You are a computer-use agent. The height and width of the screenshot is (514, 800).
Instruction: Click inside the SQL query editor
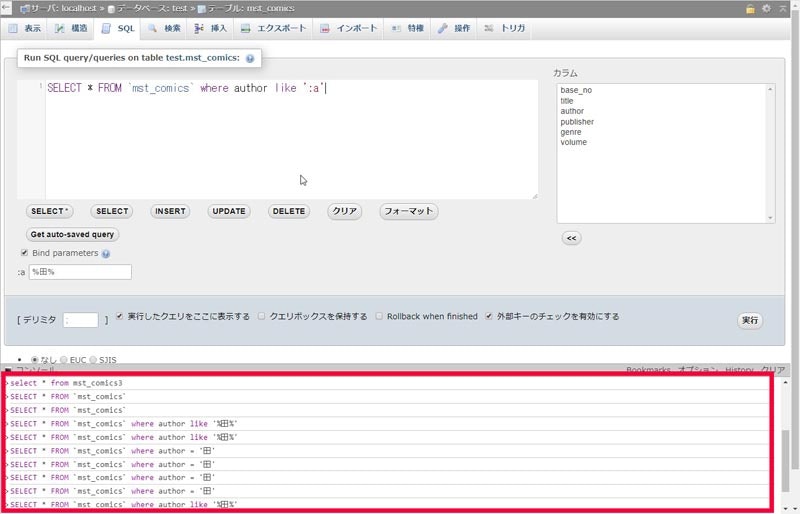coord(291,139)
